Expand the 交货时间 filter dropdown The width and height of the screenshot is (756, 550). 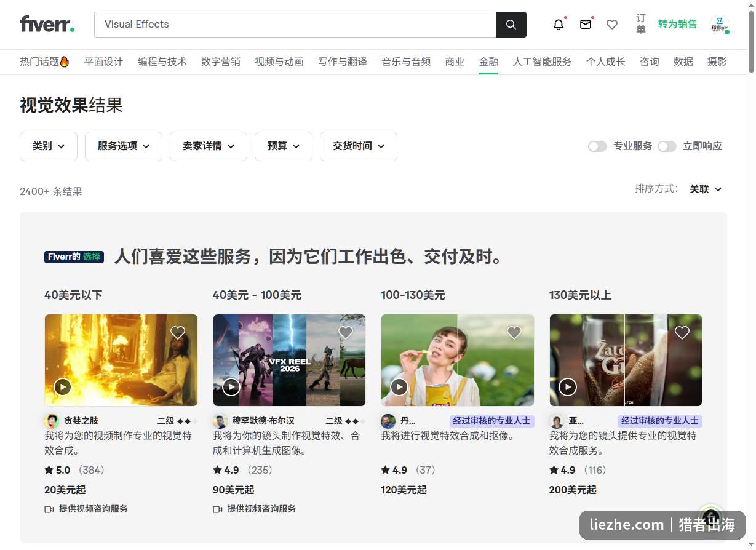click(x=359, y=146)
